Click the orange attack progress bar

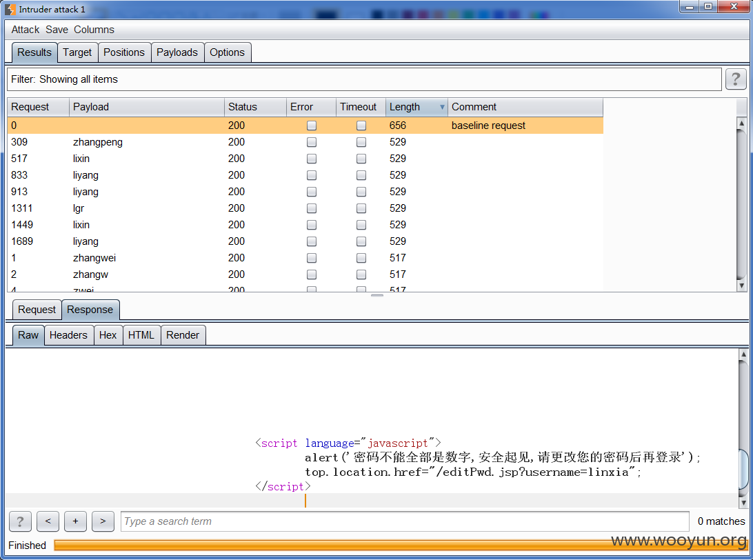401,545
